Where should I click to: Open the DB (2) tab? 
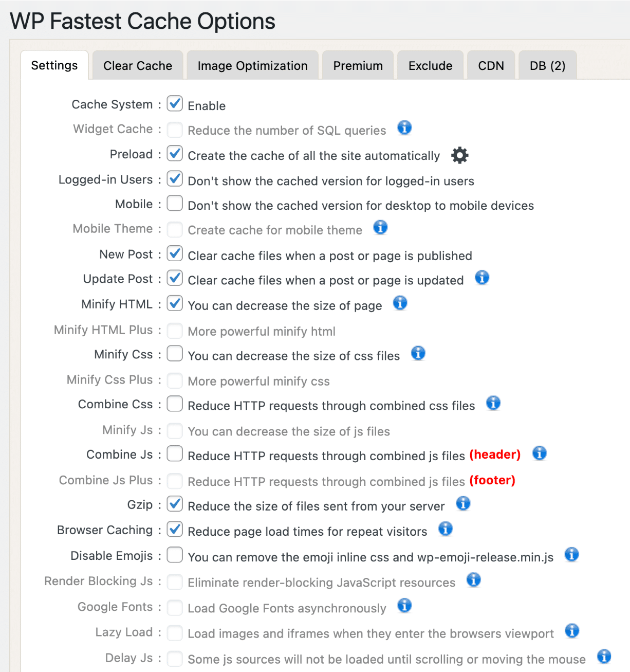point(547,66)
